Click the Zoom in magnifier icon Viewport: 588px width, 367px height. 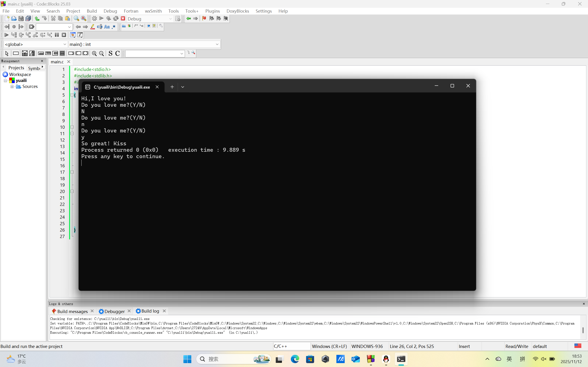pyautogui.click(x=94, y=54)
